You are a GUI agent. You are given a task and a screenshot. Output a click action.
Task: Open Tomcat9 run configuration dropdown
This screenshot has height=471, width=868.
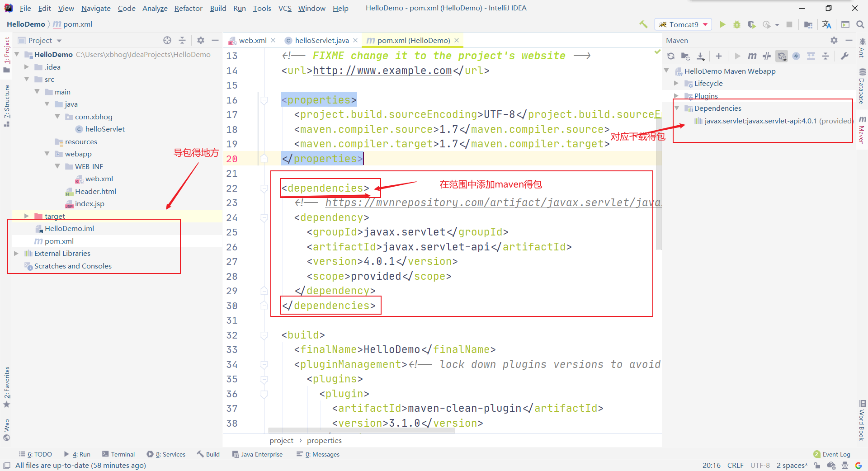click(683, 24)
